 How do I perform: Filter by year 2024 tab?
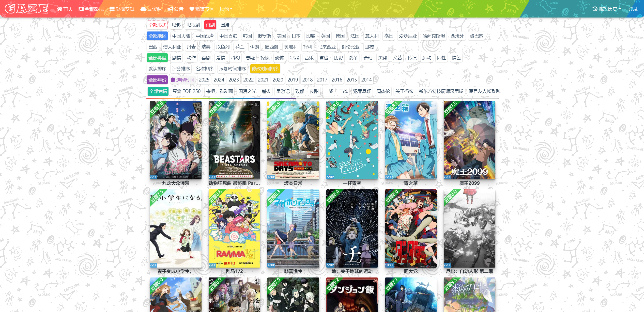tap(219, 80)
